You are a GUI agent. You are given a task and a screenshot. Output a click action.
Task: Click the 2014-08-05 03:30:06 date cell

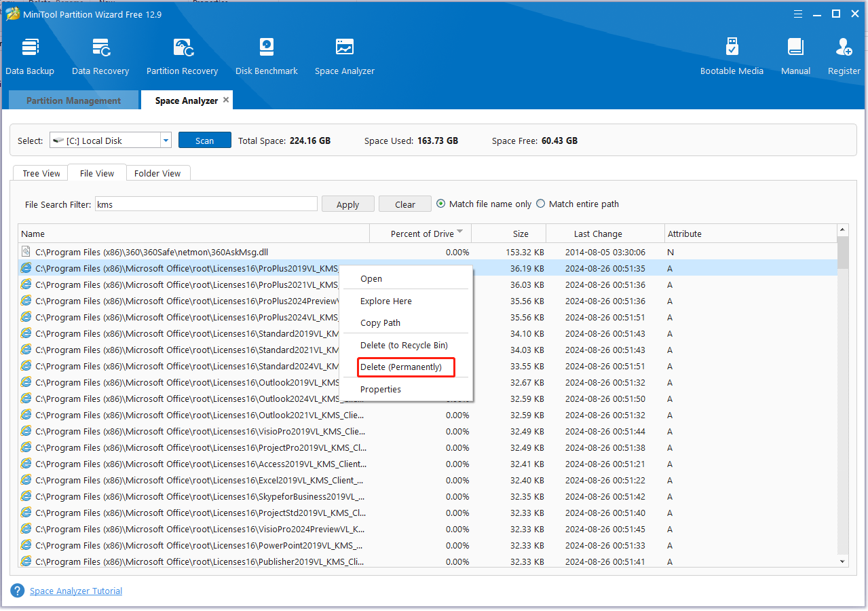coord(605,252)
